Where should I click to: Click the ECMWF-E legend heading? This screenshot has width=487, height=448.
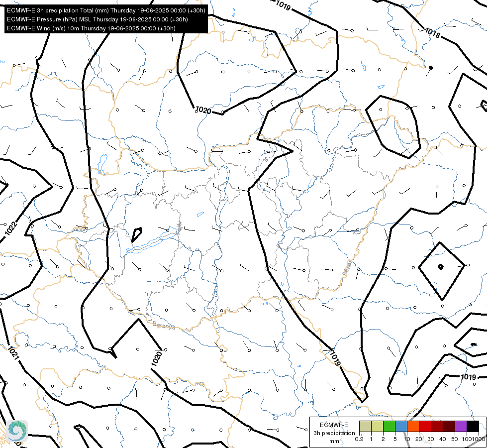coord(334,425)
